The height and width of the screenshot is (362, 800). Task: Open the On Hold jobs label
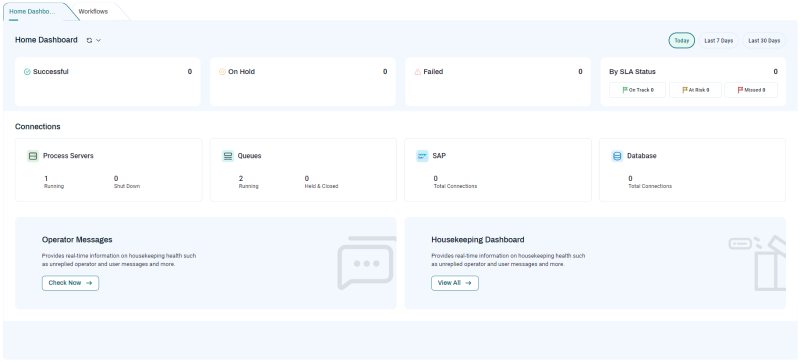(x=241, y=72)
